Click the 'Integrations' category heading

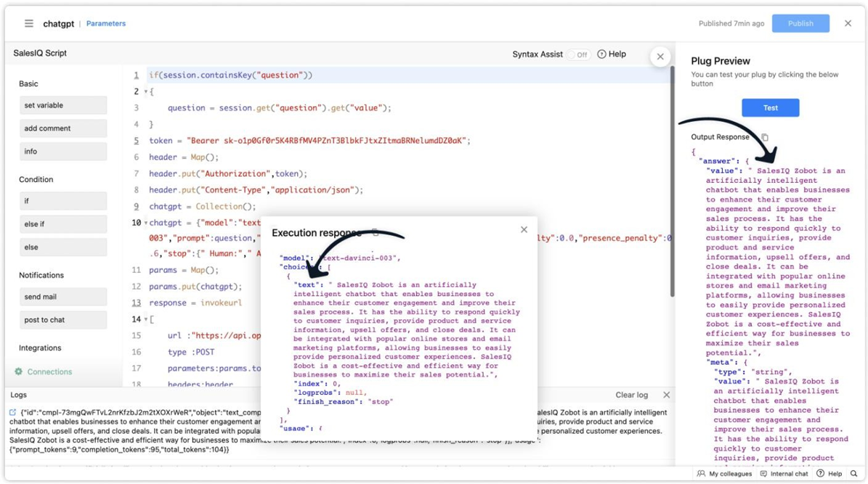[40, 348]
